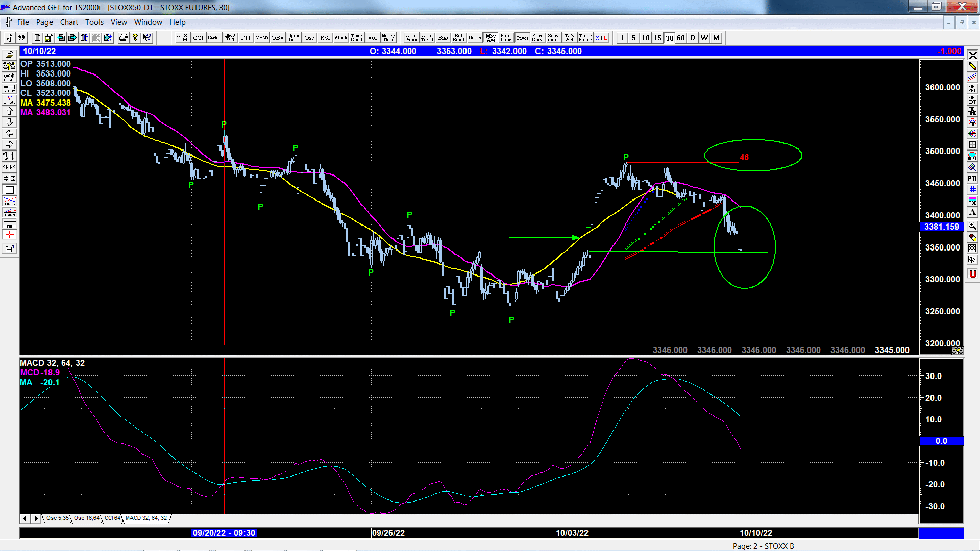Open the Time Cluster tool

point(356,38)
